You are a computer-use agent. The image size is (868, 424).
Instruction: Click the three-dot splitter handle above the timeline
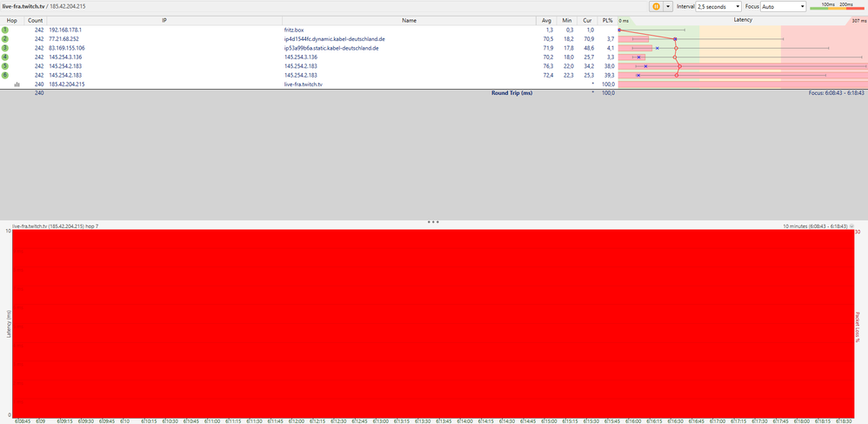(x=433, y=222)
